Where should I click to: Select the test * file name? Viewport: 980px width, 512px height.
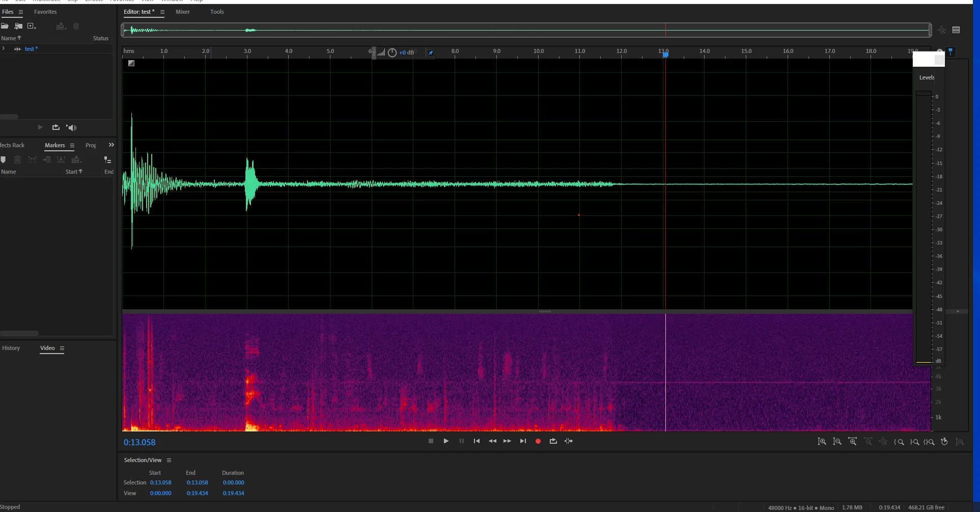pos(31,49)
